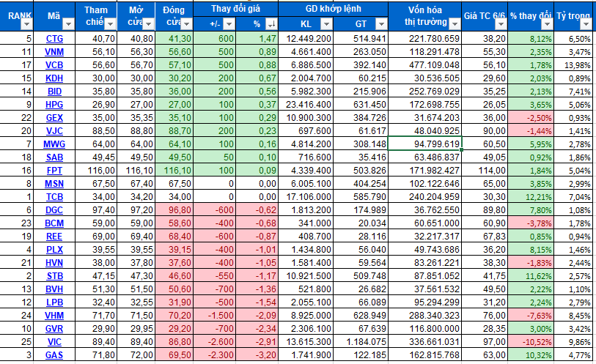Screen dimensions: 596x364
Task: Open the BCM stock link
Action: click(54, 223)
